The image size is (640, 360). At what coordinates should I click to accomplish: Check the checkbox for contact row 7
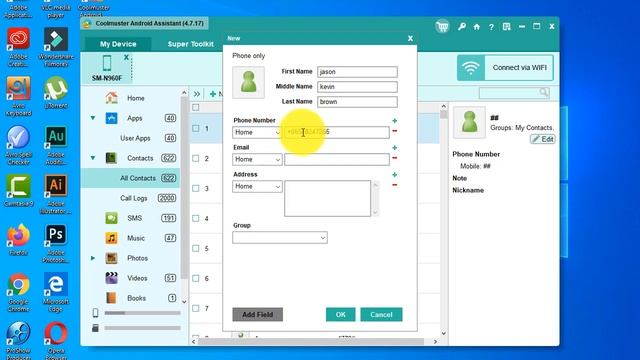(x=196, y=309)
